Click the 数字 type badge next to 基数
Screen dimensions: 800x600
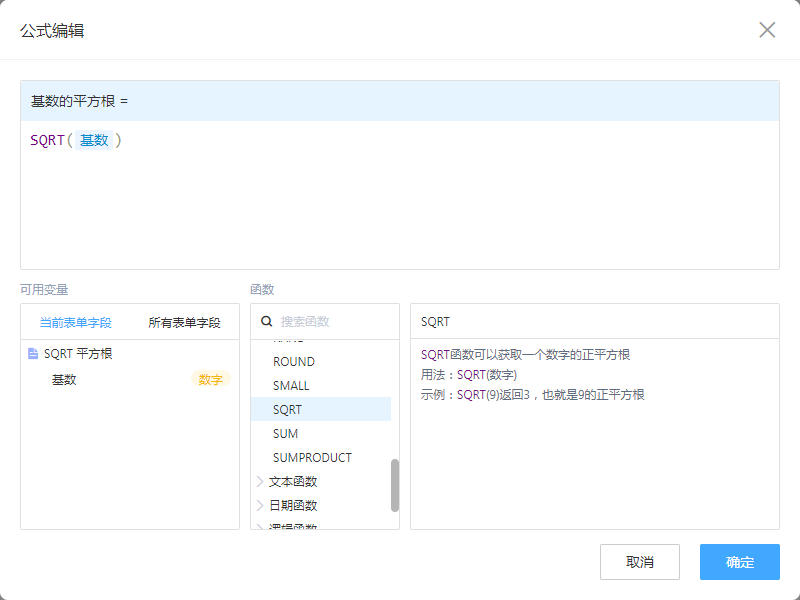210,379
